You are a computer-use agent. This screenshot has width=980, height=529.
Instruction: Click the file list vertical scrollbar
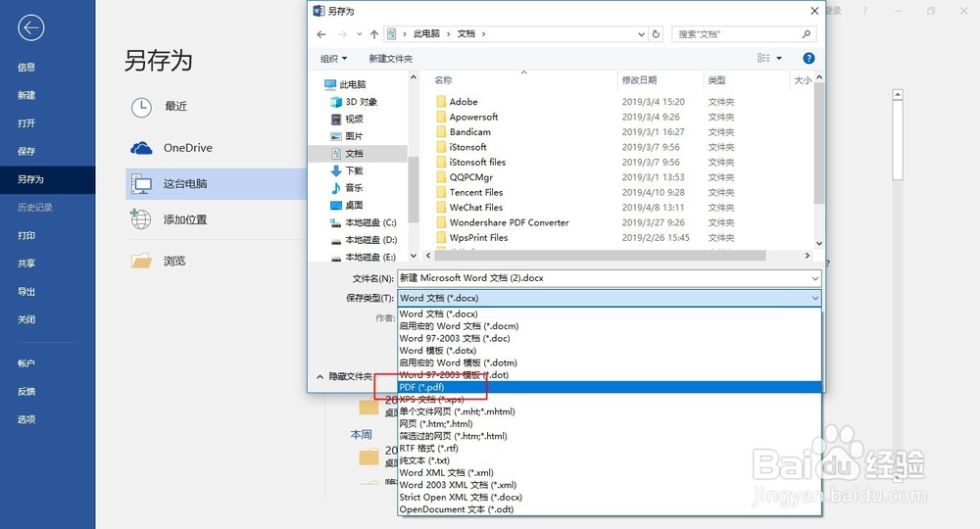point(819,144)
